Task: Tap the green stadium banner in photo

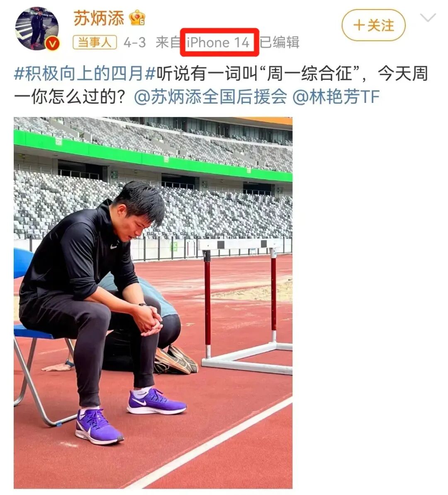Action: coord(153,156)
